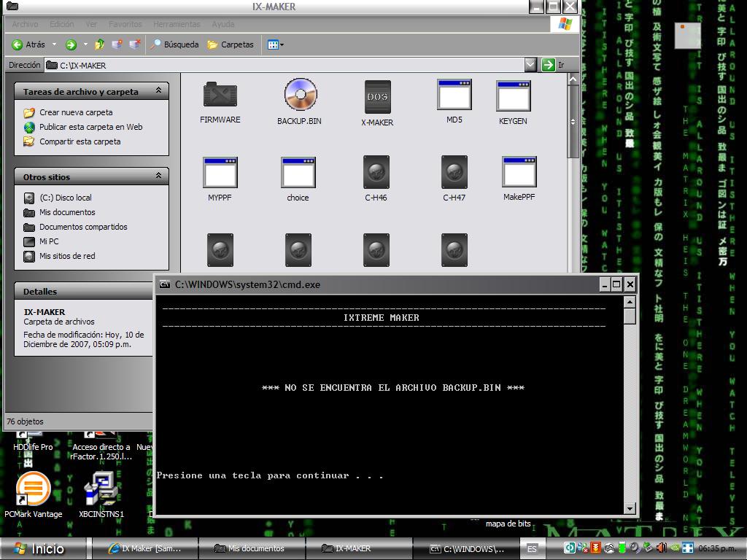Switch to Mis documentos taskbar button
747x560 pixels.
pyautogui.click(x=251, y=548)
